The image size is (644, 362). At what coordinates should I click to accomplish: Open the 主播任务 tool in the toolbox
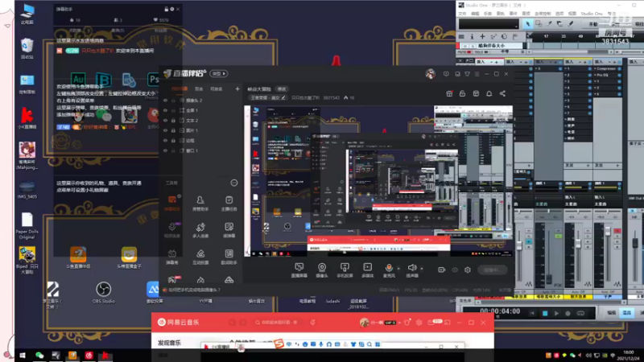(229, 204)
